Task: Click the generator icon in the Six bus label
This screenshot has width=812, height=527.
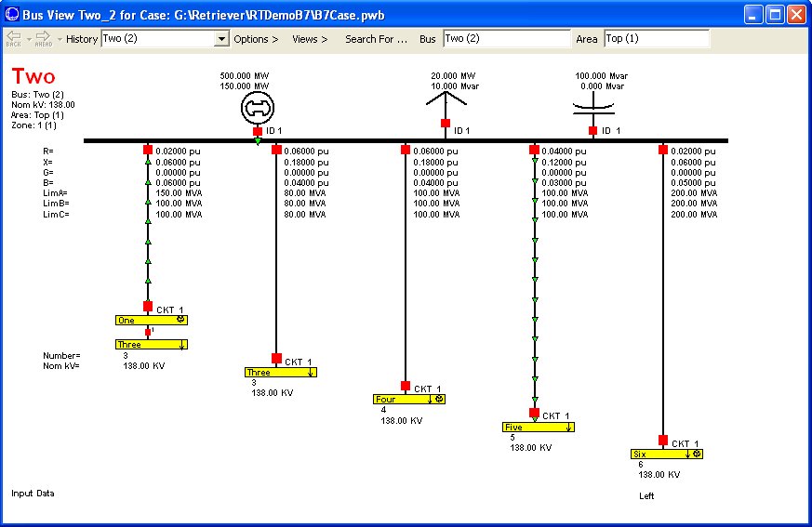Action: 697,455
